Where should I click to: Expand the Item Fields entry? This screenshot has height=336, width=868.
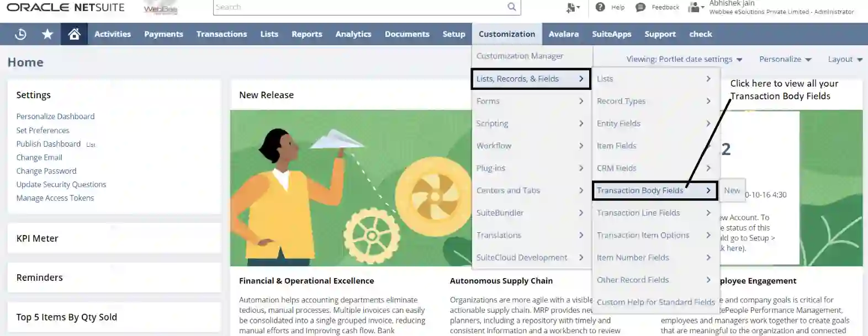coord(656,146)
